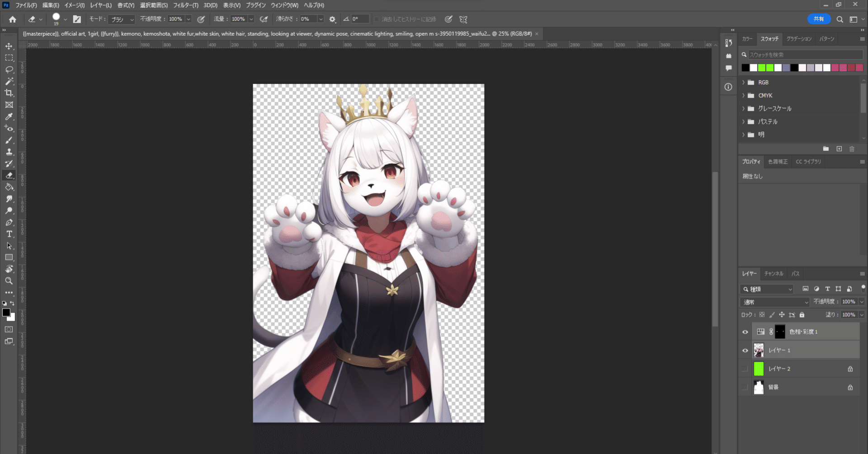
Task: Toggle layer filtering on or off
Action: pos(863,288)
